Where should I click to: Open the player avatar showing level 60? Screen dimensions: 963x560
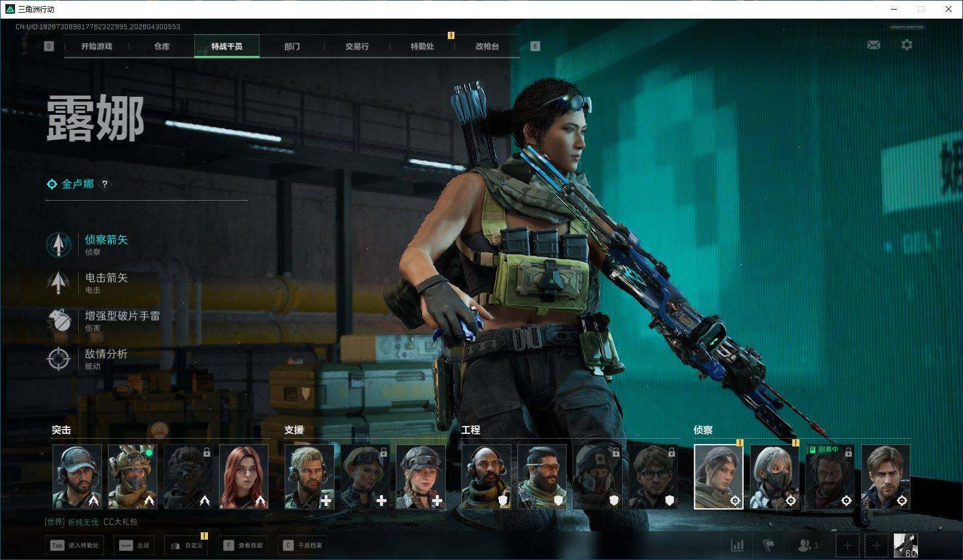tap(906, 546)
